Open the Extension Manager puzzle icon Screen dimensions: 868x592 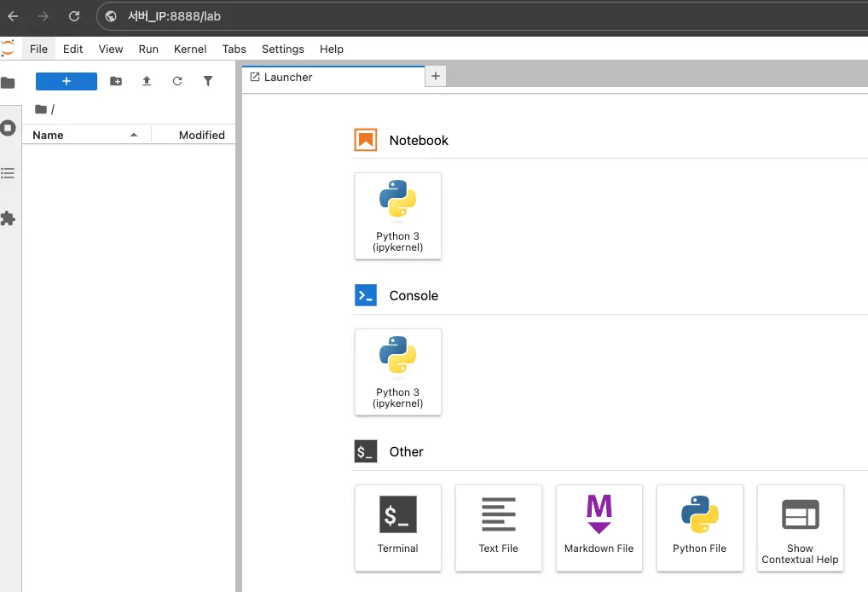[x=9, y=218]
